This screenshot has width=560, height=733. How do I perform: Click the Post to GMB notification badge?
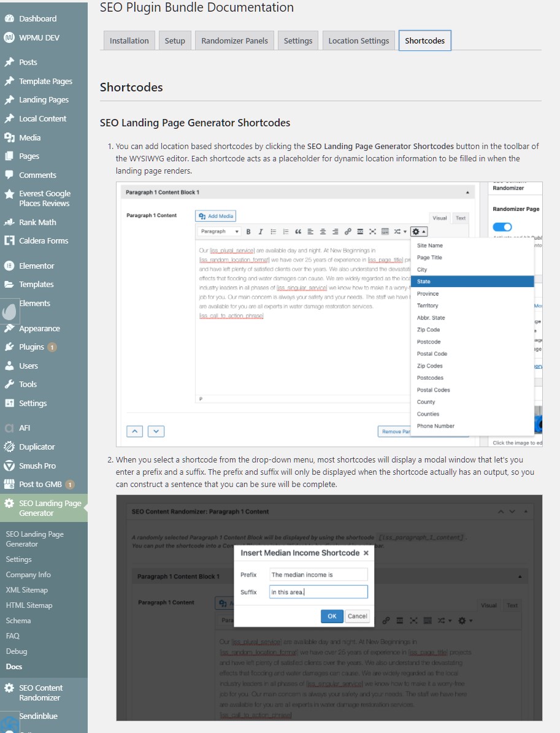pyautogui.click(x=70, y=485)
